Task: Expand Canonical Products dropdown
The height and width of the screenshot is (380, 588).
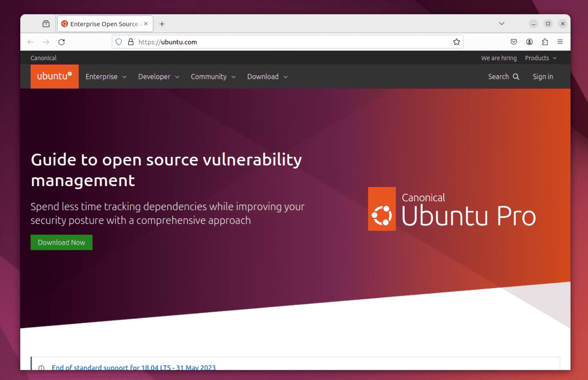Action: [x=541, y=58]
